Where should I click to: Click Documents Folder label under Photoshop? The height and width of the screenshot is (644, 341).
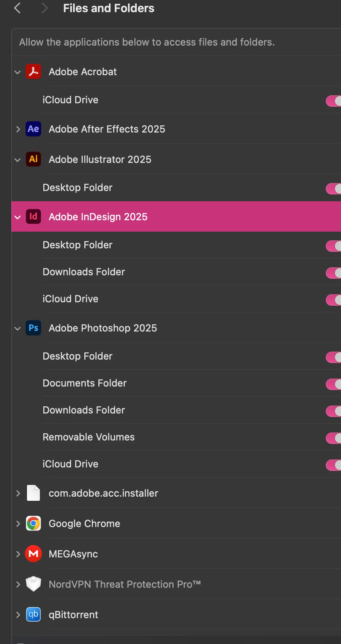(x=85, y=383)
